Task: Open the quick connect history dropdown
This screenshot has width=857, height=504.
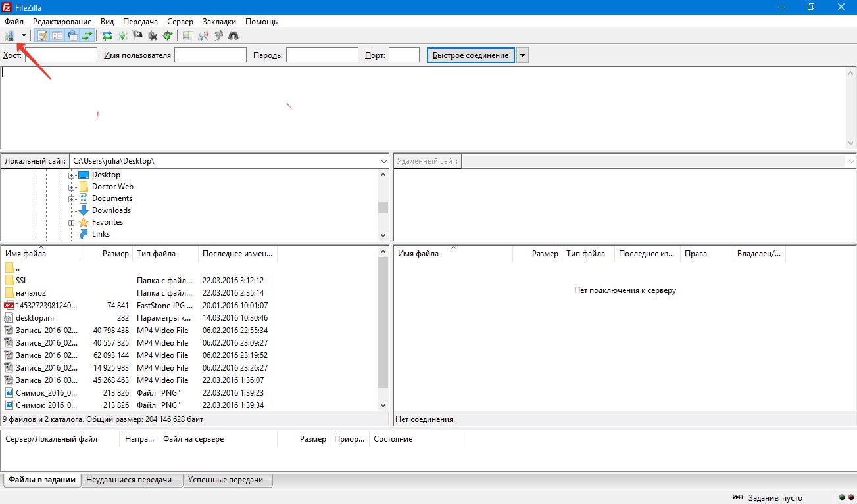Action: 522,55
